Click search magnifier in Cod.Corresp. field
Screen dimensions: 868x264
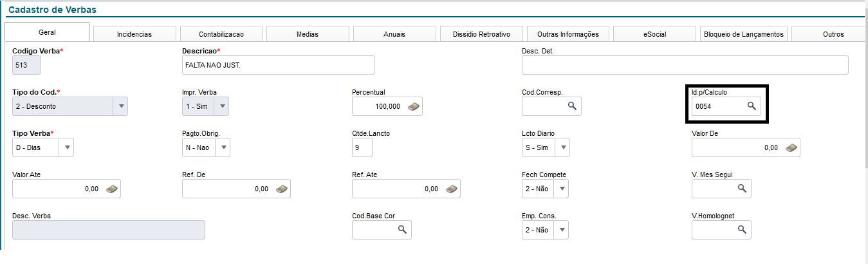point(571,106)
